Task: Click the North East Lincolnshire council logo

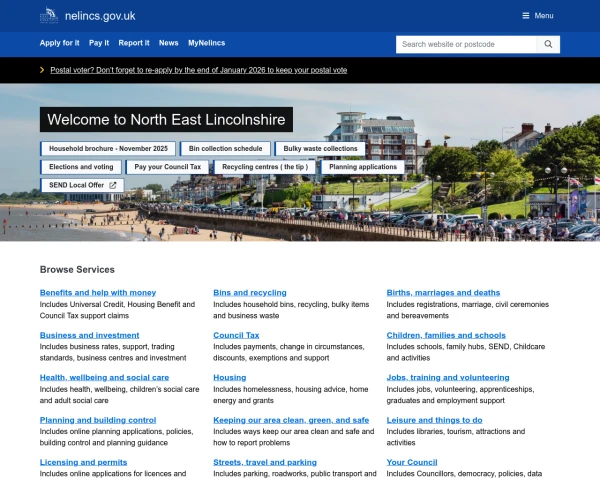Action: (x=49, y=15)
